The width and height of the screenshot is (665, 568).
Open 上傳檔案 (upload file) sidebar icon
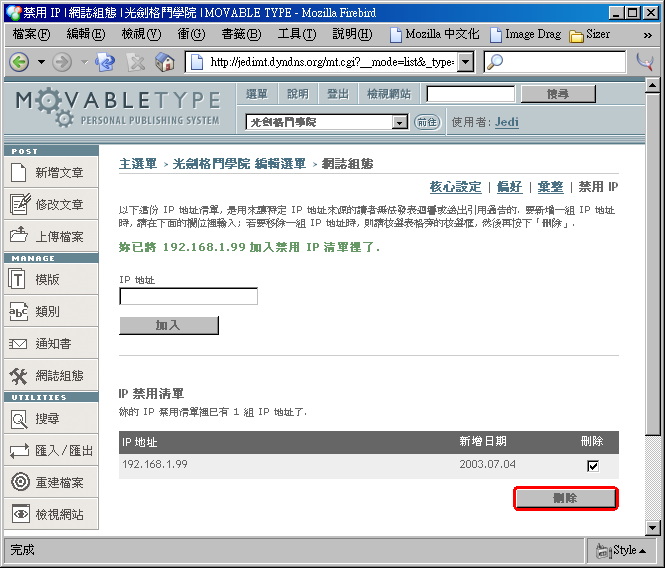click(19, 235)
